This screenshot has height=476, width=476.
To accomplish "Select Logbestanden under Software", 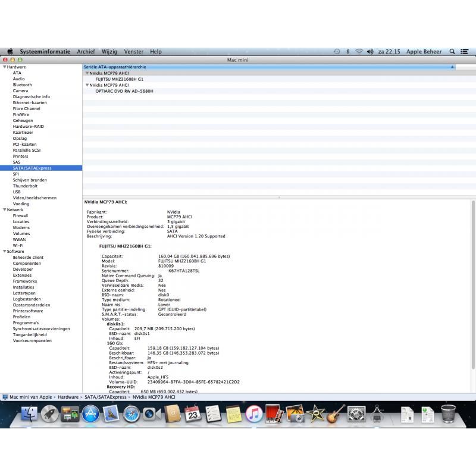I will 27,299.
